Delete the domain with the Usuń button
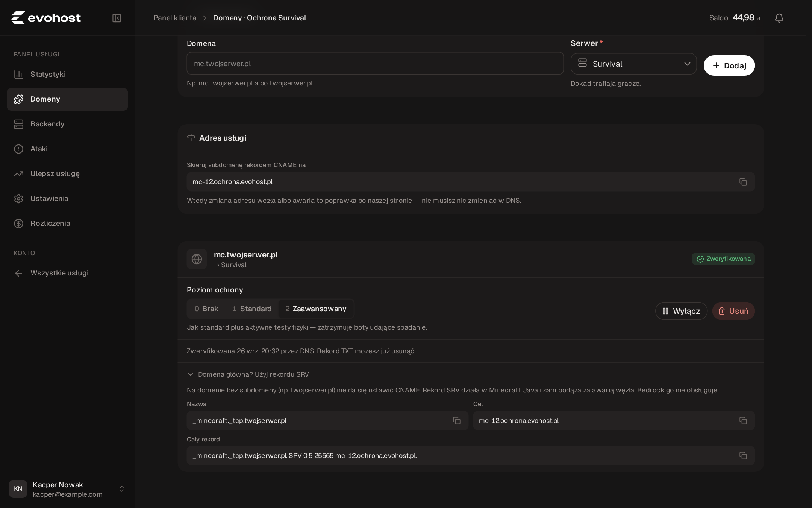Image resolution: width=812 pixels, height=508 pixels. click(x=733, y=311)
